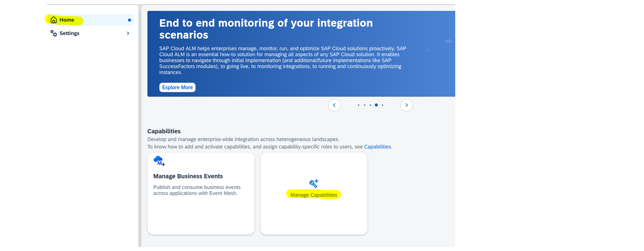
Task: Open the Manage Business Events card title
Action: [x=188, y=176]
